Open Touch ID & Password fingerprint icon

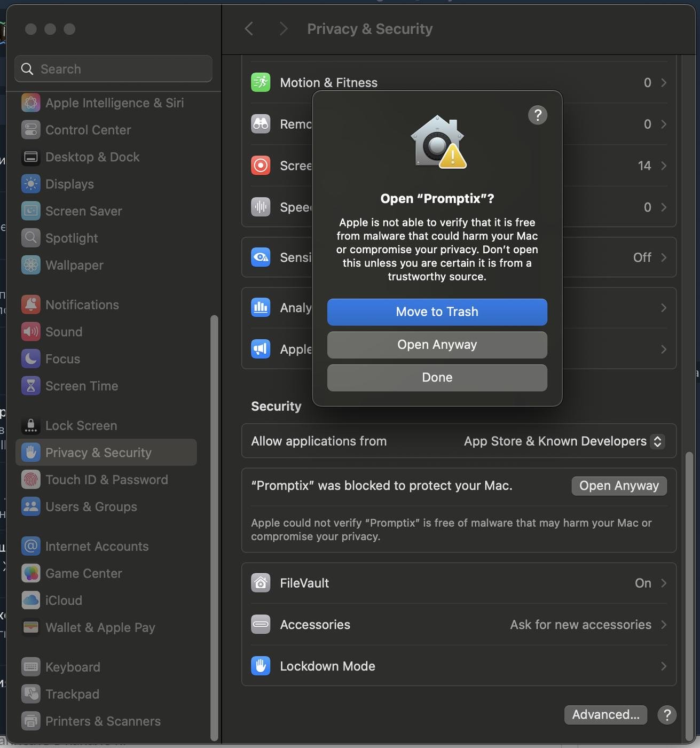pyautogui.click(x=30, y=480)
